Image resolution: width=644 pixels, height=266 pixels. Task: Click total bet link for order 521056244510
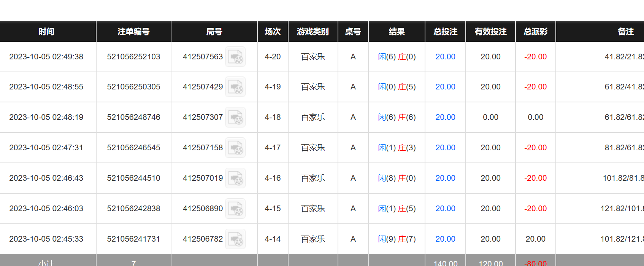click(x=445, y=178)
